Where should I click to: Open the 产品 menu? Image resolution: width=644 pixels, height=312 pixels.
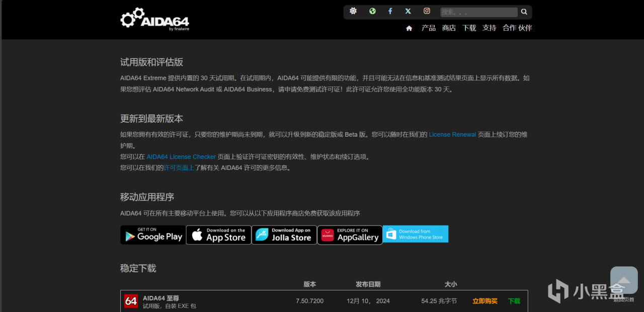pos(429,28)
